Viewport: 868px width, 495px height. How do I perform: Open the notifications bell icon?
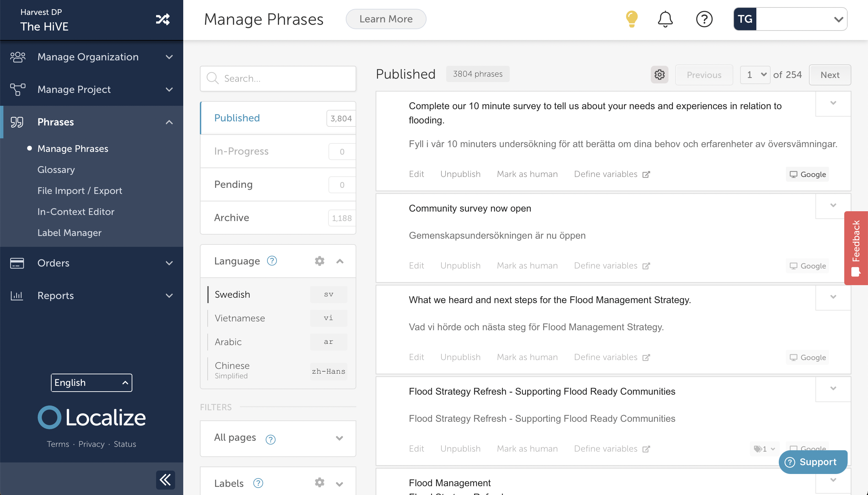pyautogui.click(x=664, y=19)
